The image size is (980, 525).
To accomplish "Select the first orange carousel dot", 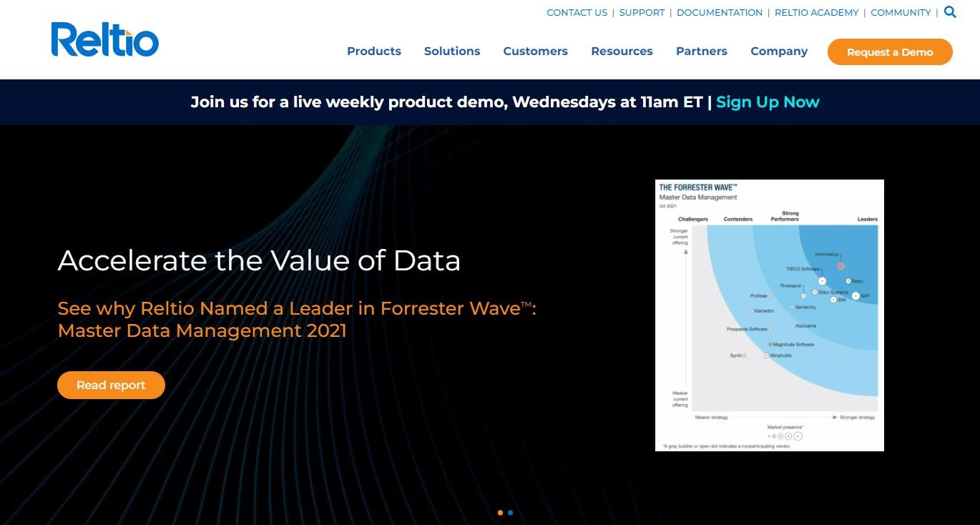I will (x=500, y=512).
